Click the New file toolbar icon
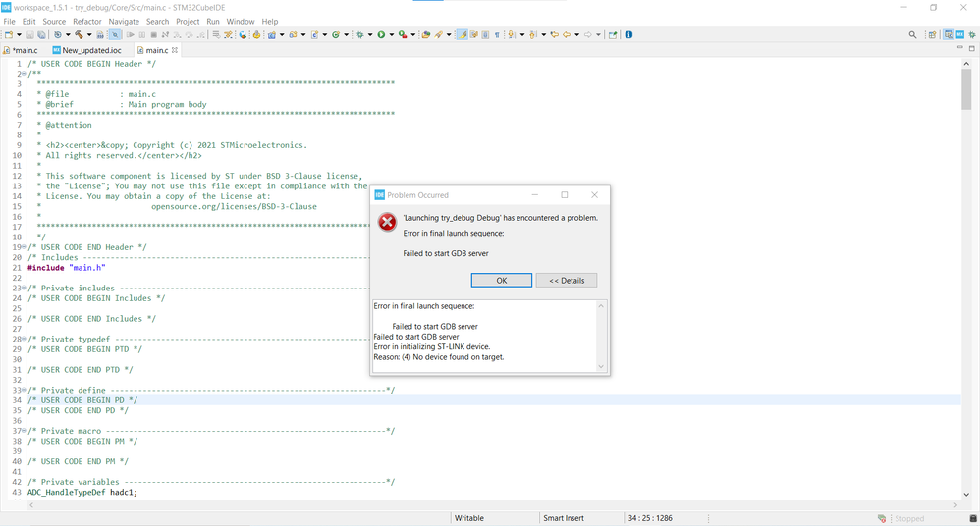Screen dimensions: 980x526 [9, 35]
